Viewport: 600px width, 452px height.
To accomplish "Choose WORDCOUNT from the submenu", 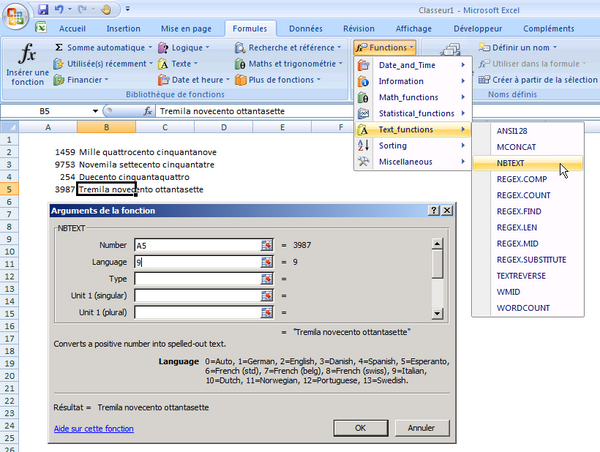I will 528,308.
